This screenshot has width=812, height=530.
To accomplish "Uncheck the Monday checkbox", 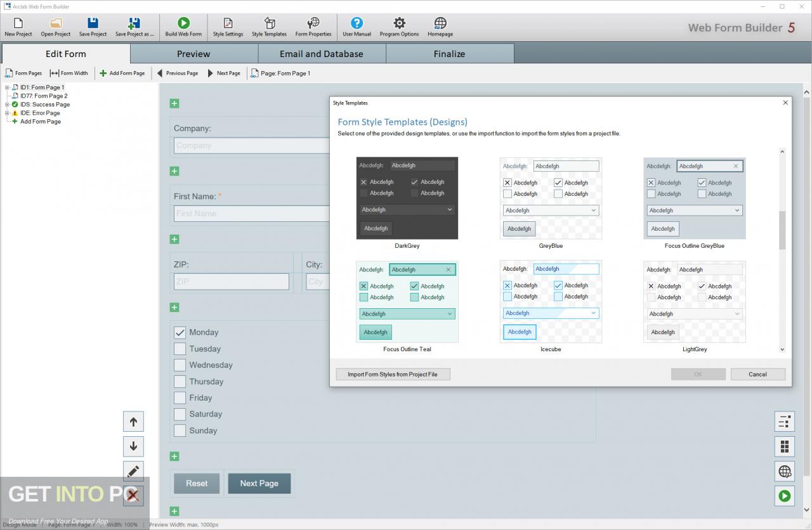I will [x=180, y=332].
